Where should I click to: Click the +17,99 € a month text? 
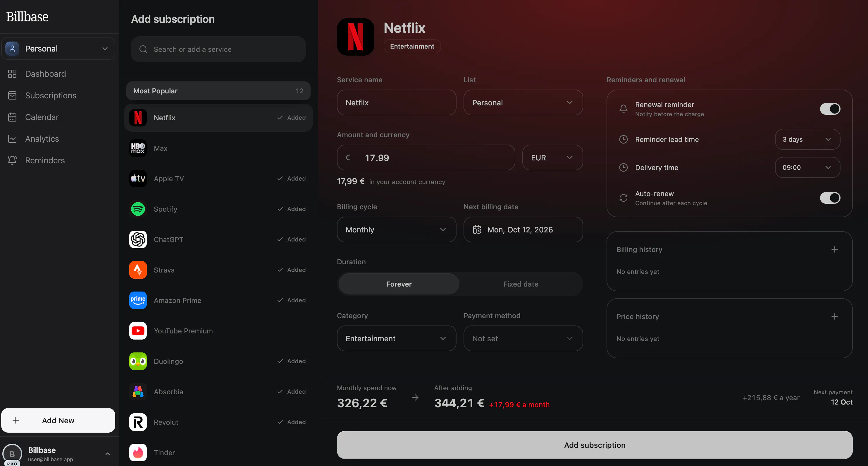point(519,405)
